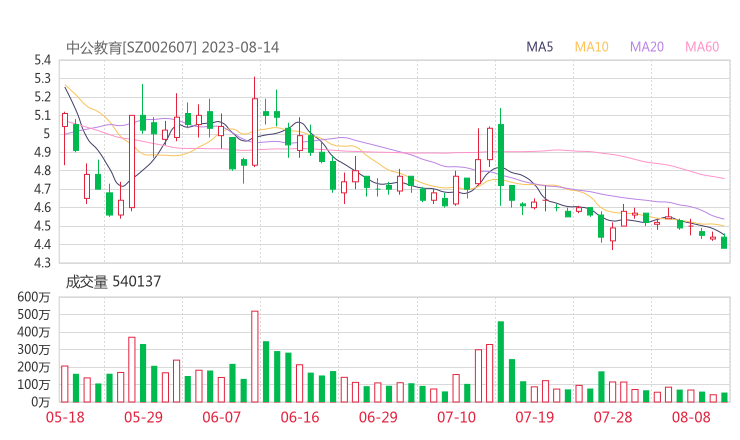The image size is (740, 440).
Task: Click the tall red candlestick just before 05-29
Action: click(x=132, y=161)
